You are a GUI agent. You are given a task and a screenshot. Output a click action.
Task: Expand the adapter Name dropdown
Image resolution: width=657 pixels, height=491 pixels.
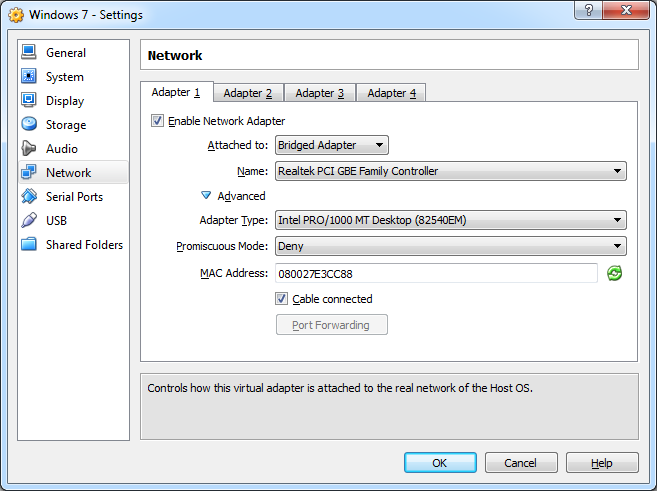[x=450, y=171]
